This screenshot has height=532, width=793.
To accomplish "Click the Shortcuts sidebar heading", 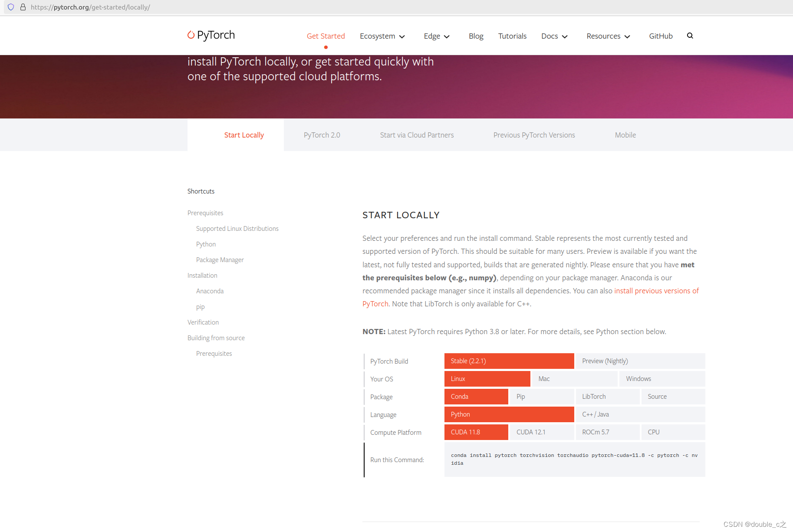I will pyautogui.click(x=201, y=191).
